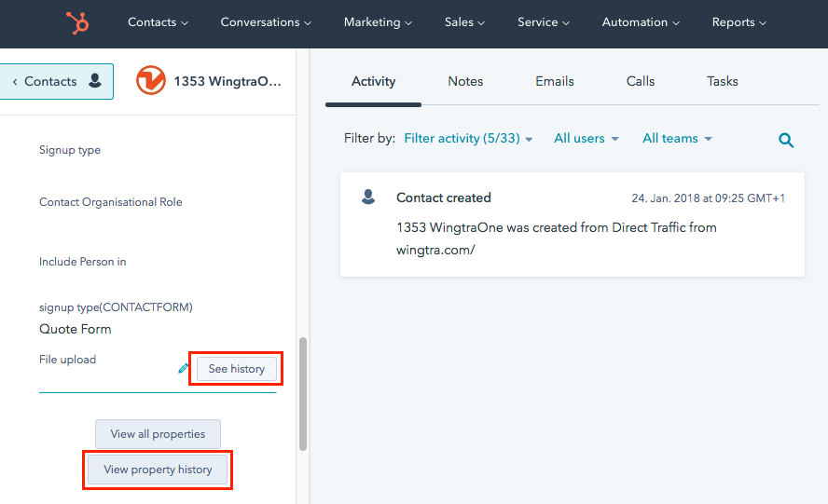This screenshot has height=504, width=828.
Task: Click the pencil edit icon beside File upload
Action: (184, 369)
